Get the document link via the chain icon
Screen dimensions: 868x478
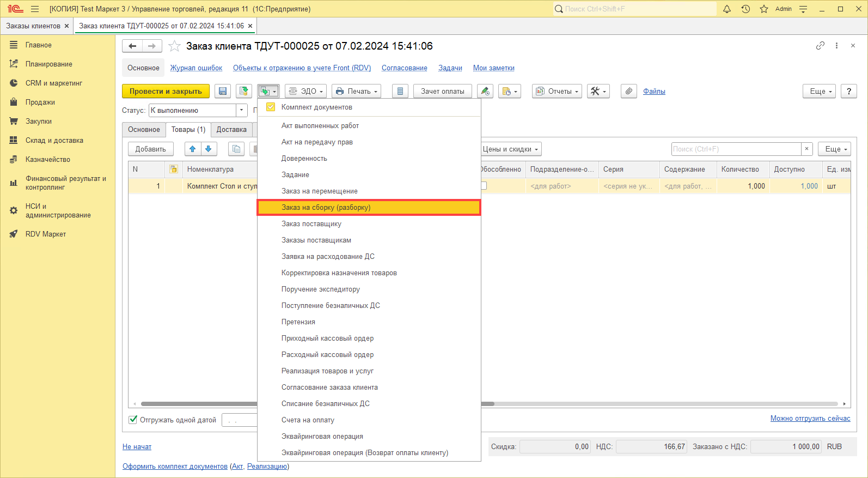(x=820, y=46)
